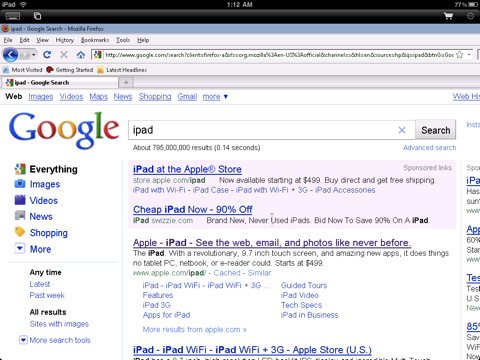
Task: Open Tech Specs sitelink
Action: tap(301, 305)
